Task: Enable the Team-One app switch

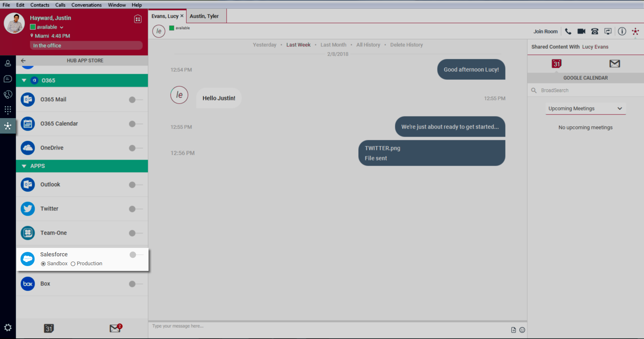Action: (136, 233)
